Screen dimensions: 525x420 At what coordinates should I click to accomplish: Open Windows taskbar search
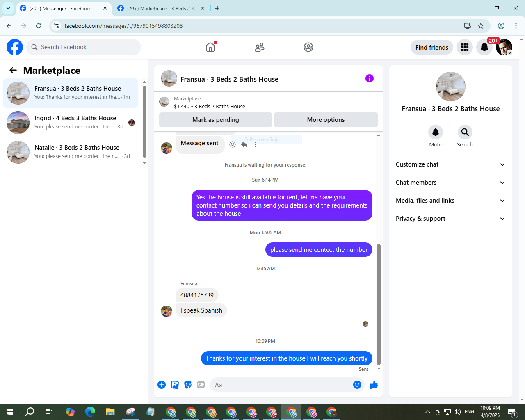pyautogui.click(x=30, y=412)
